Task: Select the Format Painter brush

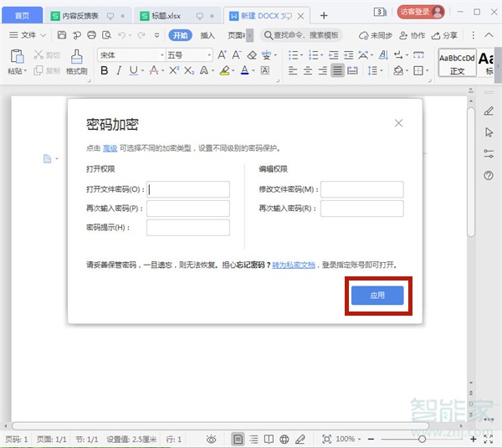Action: (x=76, y=56)
